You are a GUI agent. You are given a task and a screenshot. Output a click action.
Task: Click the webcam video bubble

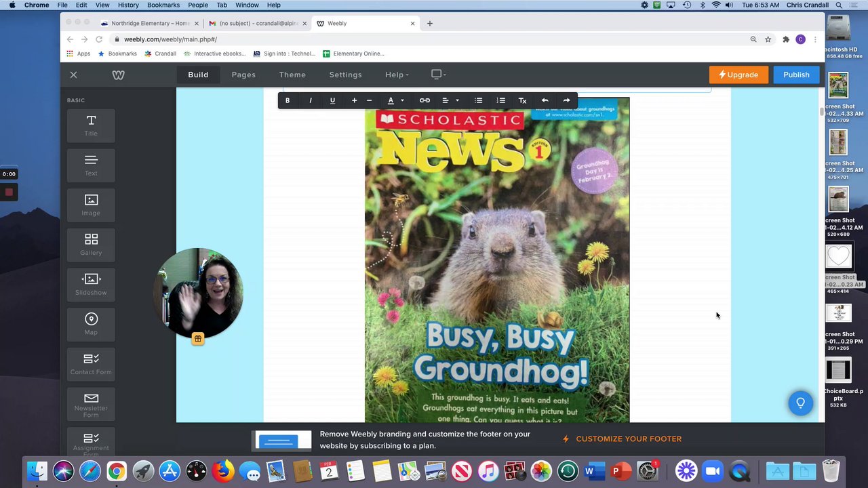click(x=198, y=293)
